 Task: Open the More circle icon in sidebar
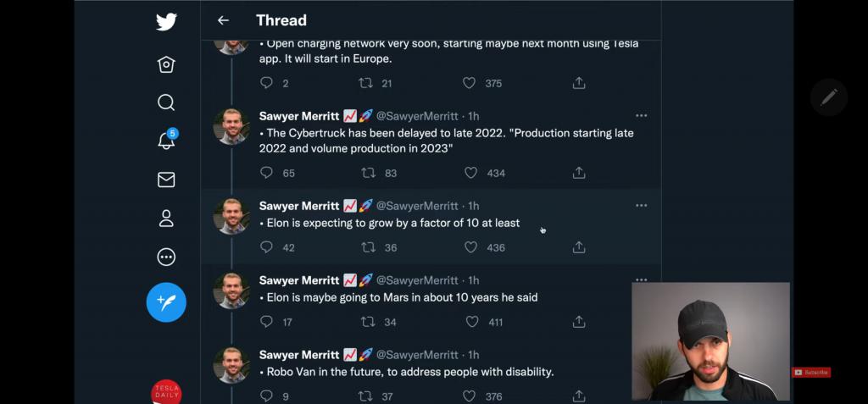pos(166,257)
